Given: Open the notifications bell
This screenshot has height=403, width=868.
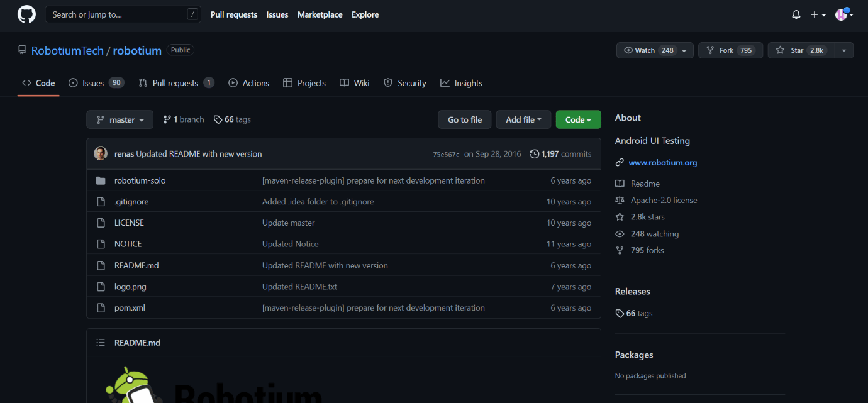Looking at the screenshot, I should [x=796, y=14].
